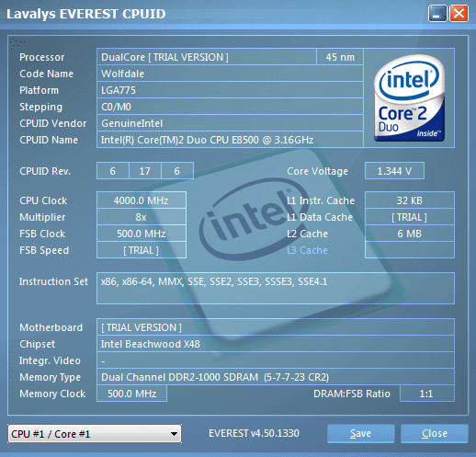Click the CPUID Rev. '17' cell
This screenshot has height=457, width=476.
[x=145, y=171]
